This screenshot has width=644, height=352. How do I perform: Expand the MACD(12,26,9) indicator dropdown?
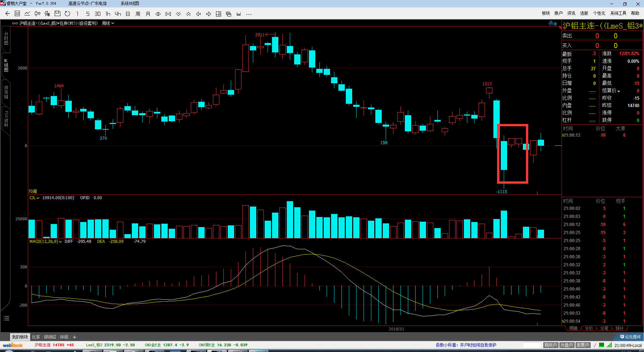tap(45, 241)
